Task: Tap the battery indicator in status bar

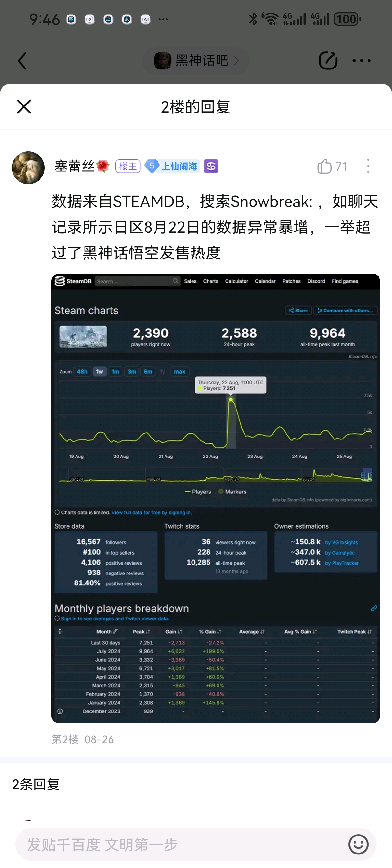Action: (x=347, y=19)
